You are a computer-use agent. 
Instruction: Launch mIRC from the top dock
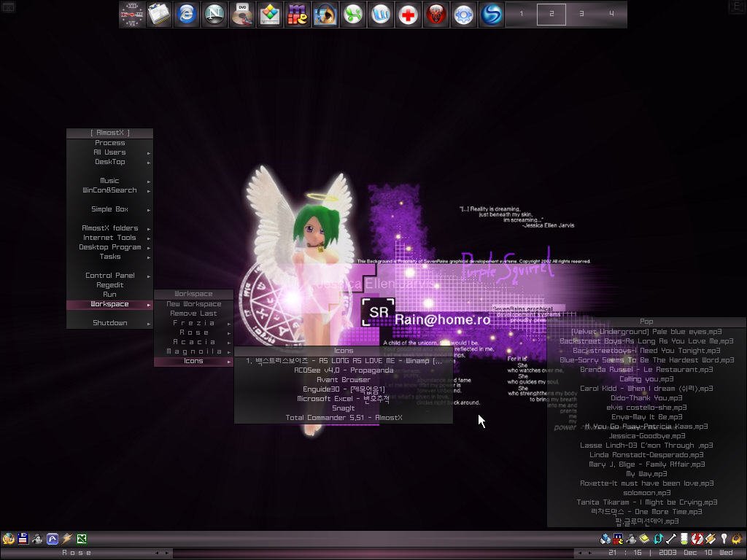298,15
